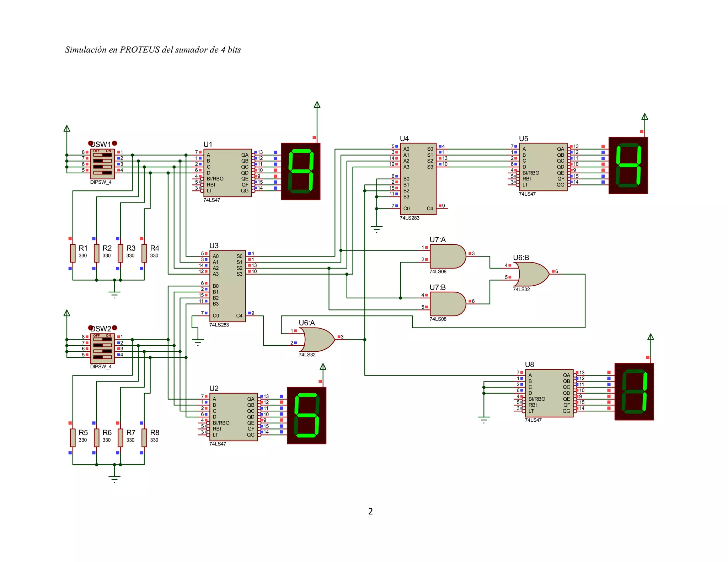Select resistor R3 symbol
The width and height of the screenshot is (728, 562).
coord(120,253)
